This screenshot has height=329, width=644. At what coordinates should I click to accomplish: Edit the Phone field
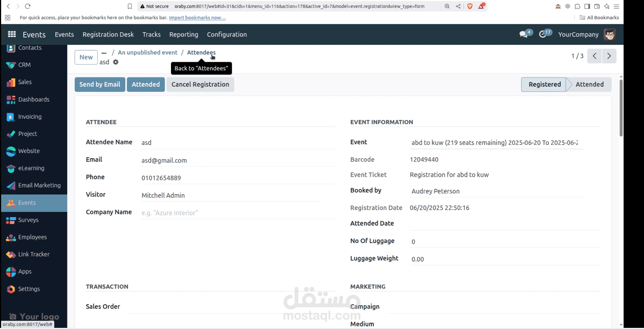pos(237,178)
